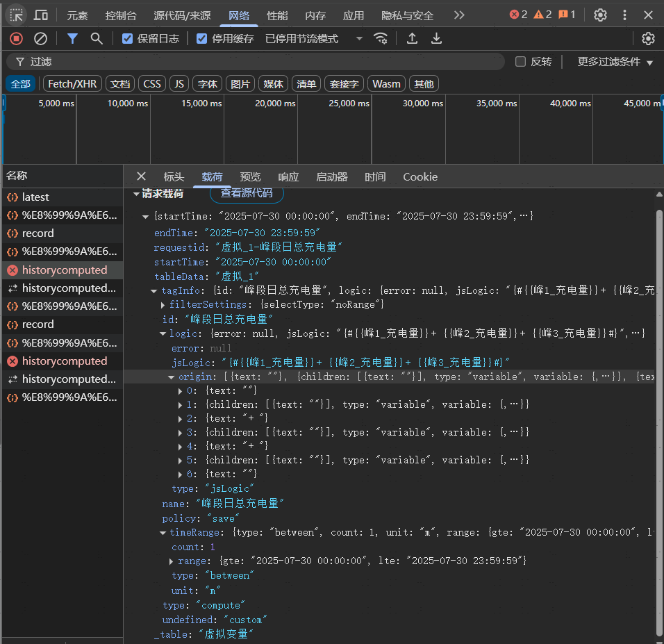Filter by 字体 requests

[208, 84]
